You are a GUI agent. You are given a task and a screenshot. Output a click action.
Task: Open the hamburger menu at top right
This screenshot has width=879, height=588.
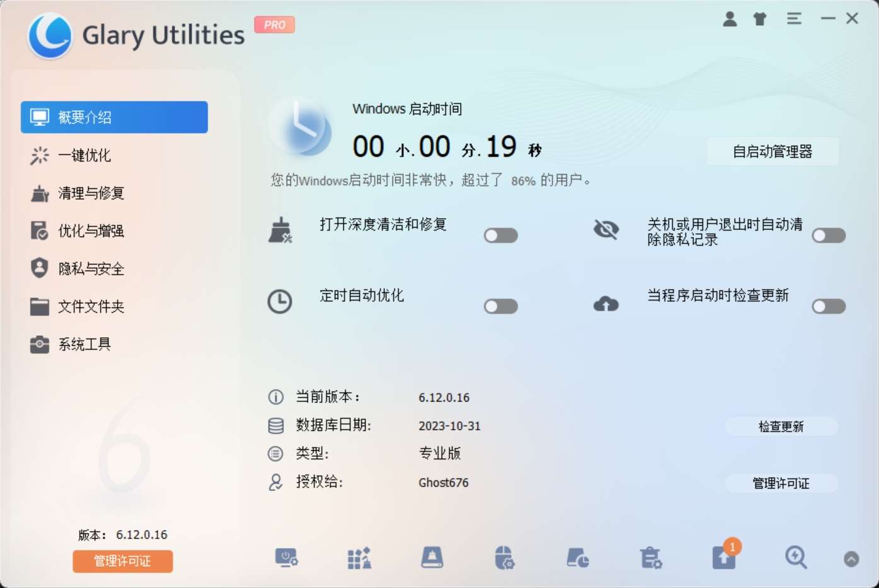(794, 19)
